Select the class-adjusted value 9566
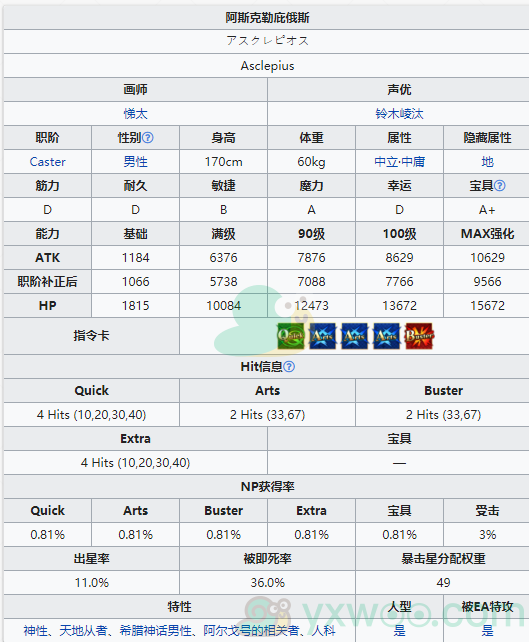This screenshot has width=529, height=642. tap(487, 282)
